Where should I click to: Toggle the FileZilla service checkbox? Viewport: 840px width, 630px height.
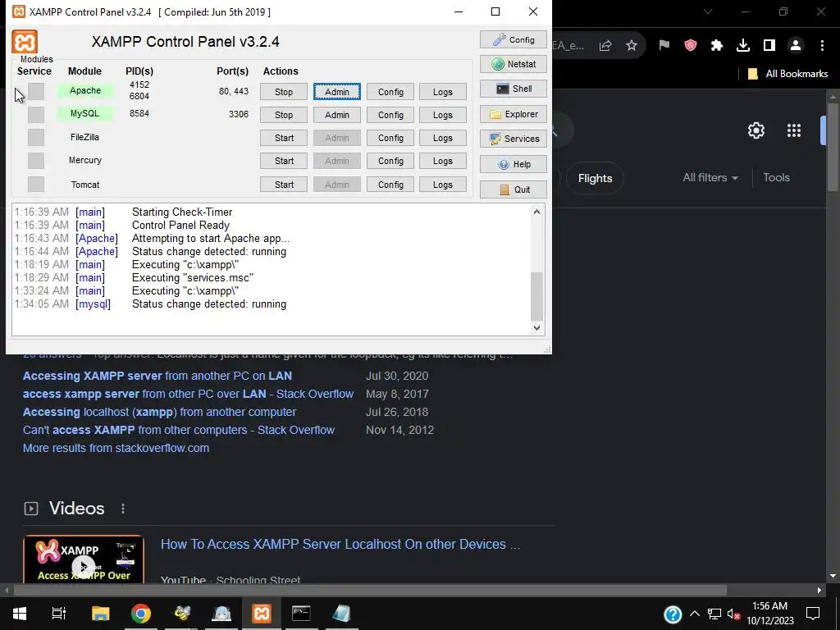point(36,138)
